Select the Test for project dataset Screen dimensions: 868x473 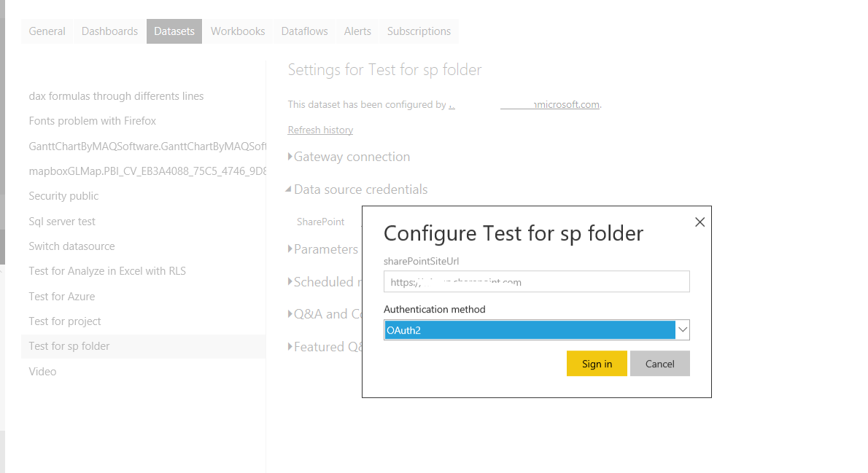(x=65, y=321)
